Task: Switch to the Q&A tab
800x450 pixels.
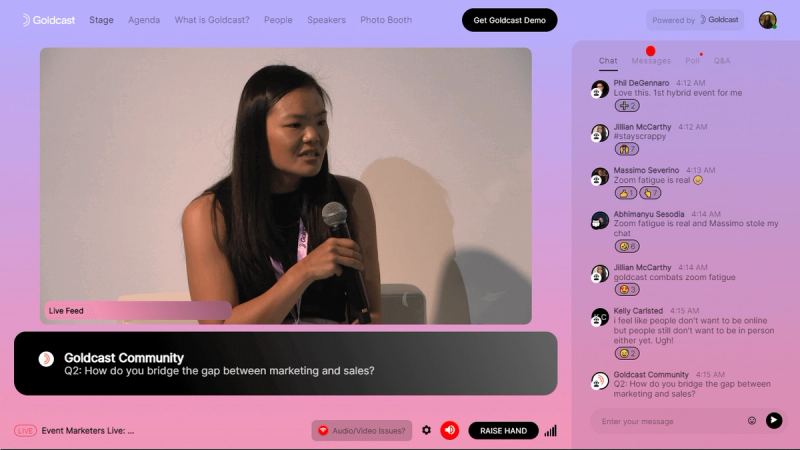Action: point(722,61)
